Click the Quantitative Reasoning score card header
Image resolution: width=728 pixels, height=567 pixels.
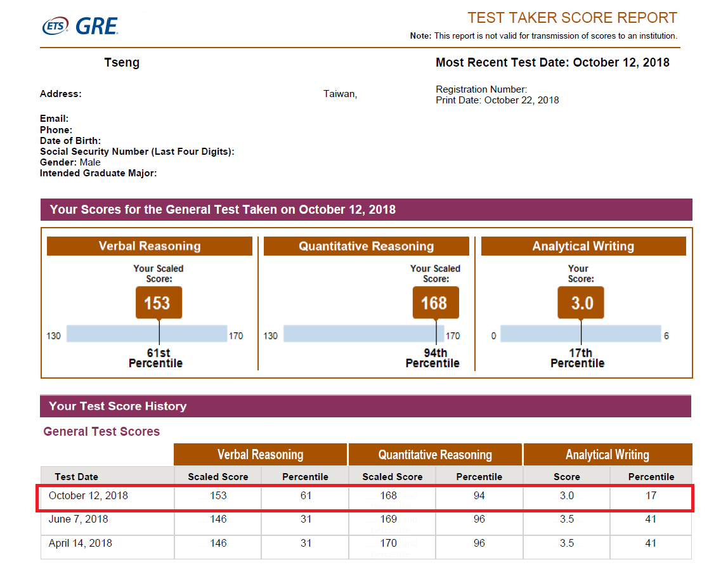pos(367,246)
